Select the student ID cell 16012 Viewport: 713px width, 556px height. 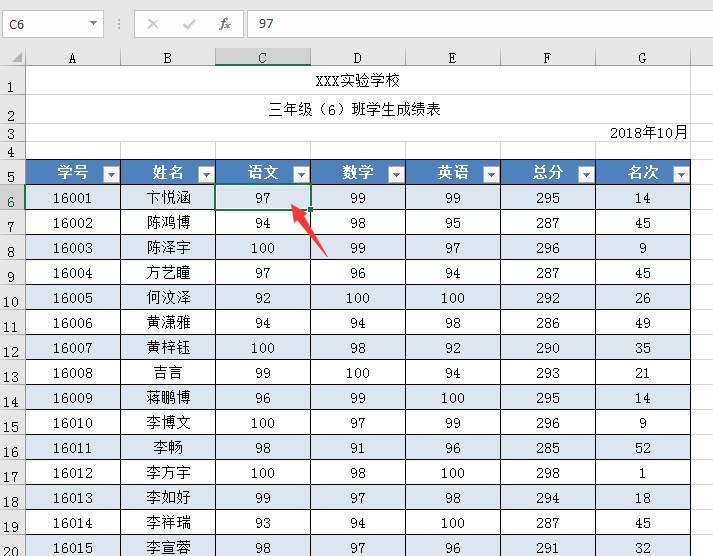[x=73, y=473]
